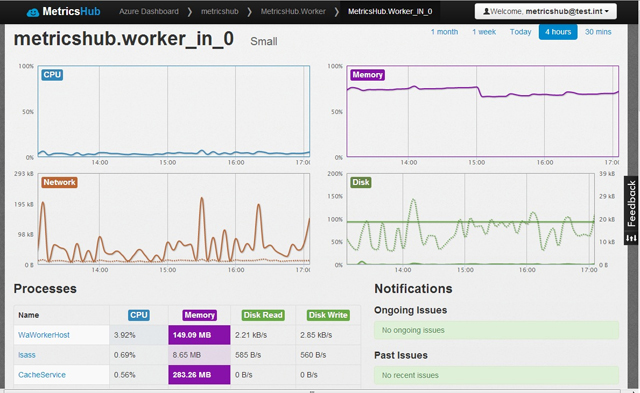
Task: Click the 0.56% CPU value
Action: (124, 375)
